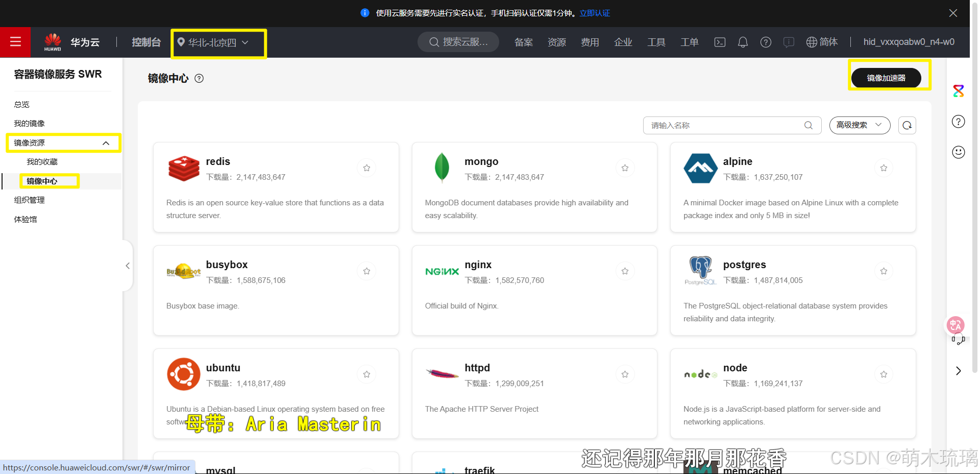The width and height of the screenshot is (980, 474).
Task: Favorite the nginx image
Action: click(625, 271)
